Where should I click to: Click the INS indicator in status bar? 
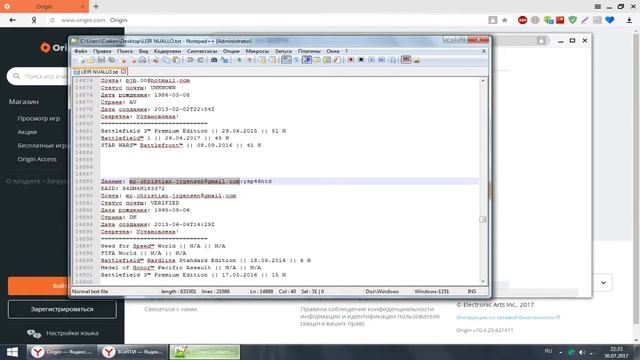472,291
